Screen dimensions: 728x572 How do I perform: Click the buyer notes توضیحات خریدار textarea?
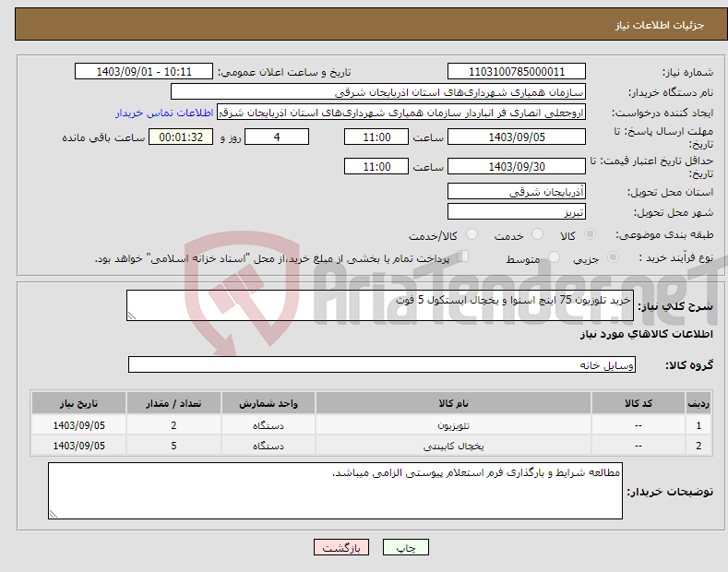(x=335, y=491)
